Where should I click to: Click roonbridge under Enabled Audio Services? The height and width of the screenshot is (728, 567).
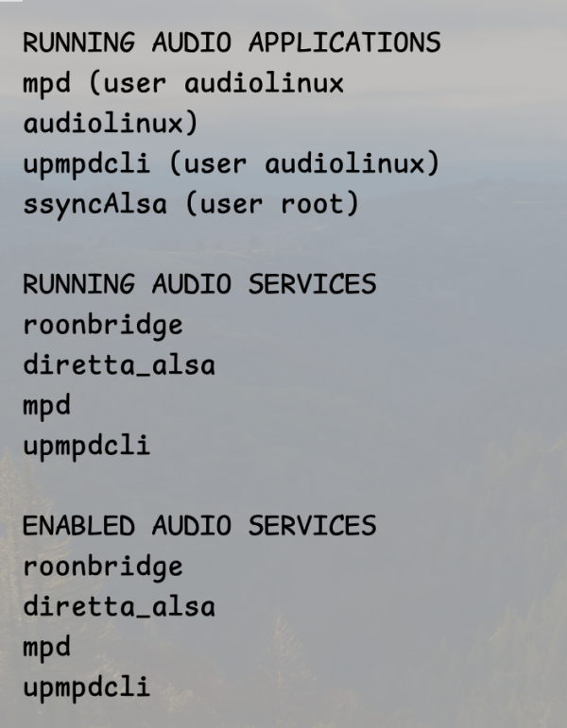(x=102, y=567)
